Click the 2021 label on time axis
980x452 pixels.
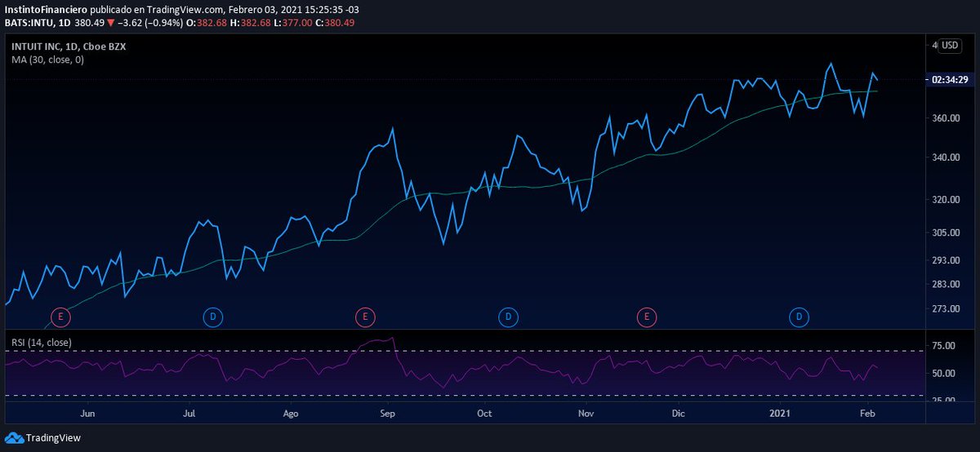pyautogui.click(x=781, y=414)
